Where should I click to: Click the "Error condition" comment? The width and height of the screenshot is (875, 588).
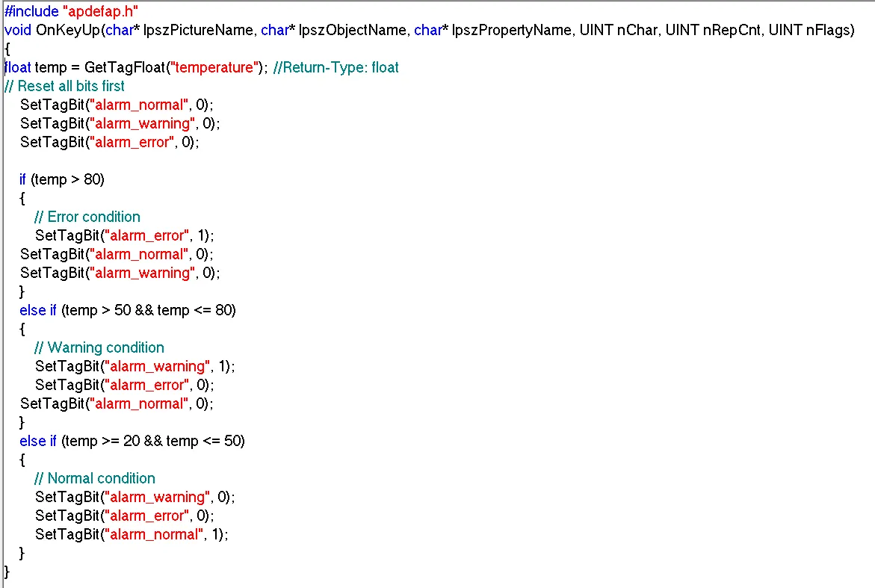point(87,217)
